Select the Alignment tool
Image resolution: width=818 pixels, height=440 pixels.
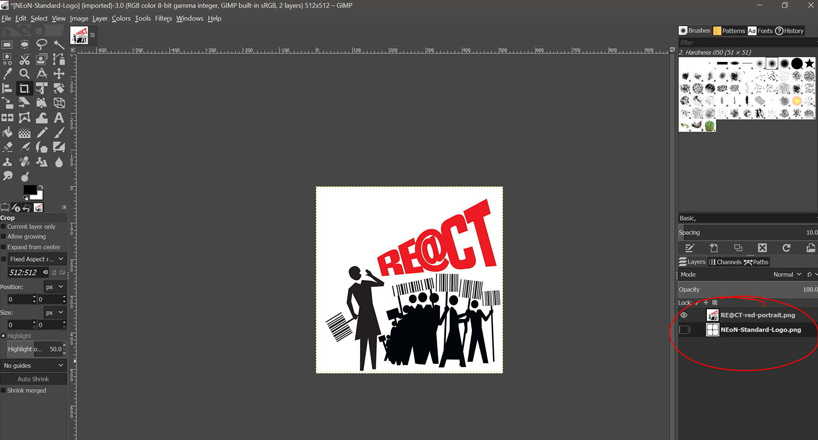tap(7, 88)
